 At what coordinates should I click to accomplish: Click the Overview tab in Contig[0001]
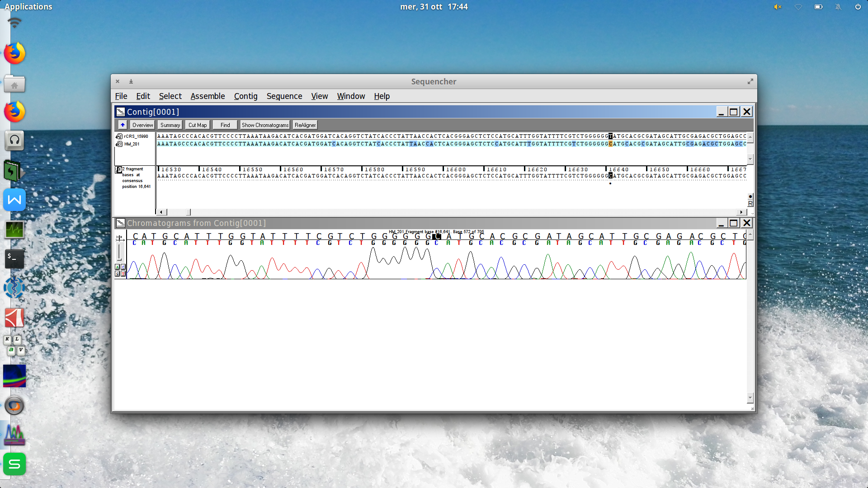142,125
